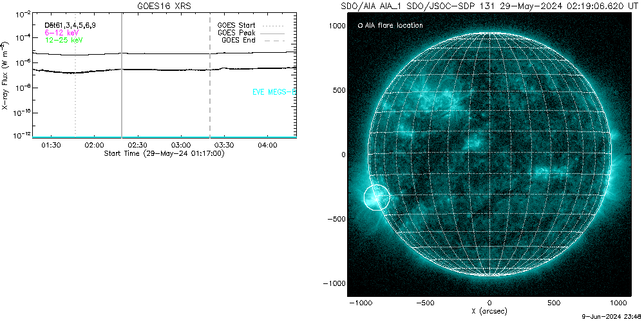Click the '03:00' time axis tick label
Screen dimensions: 644x322
[x=181, y=146]
